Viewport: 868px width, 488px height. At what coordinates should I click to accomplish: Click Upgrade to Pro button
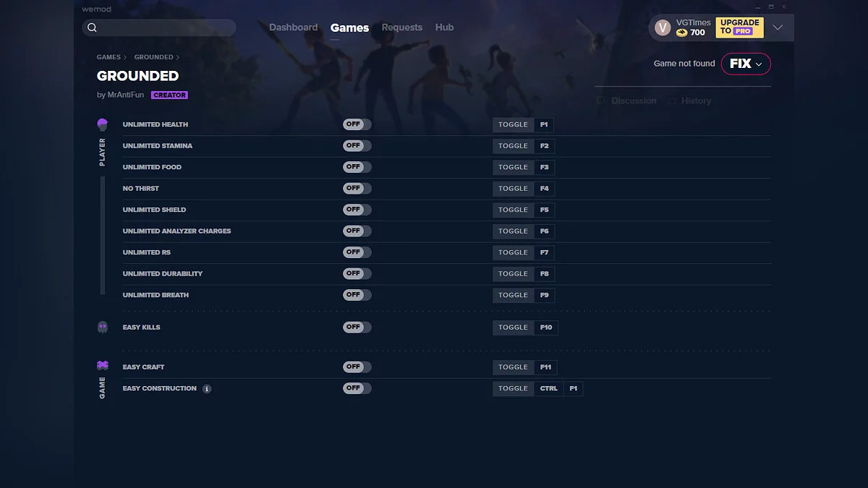pos(740,27)
